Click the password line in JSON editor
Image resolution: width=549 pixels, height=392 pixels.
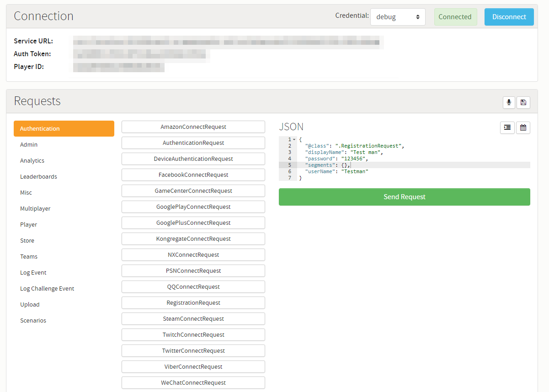pos(336,159)
